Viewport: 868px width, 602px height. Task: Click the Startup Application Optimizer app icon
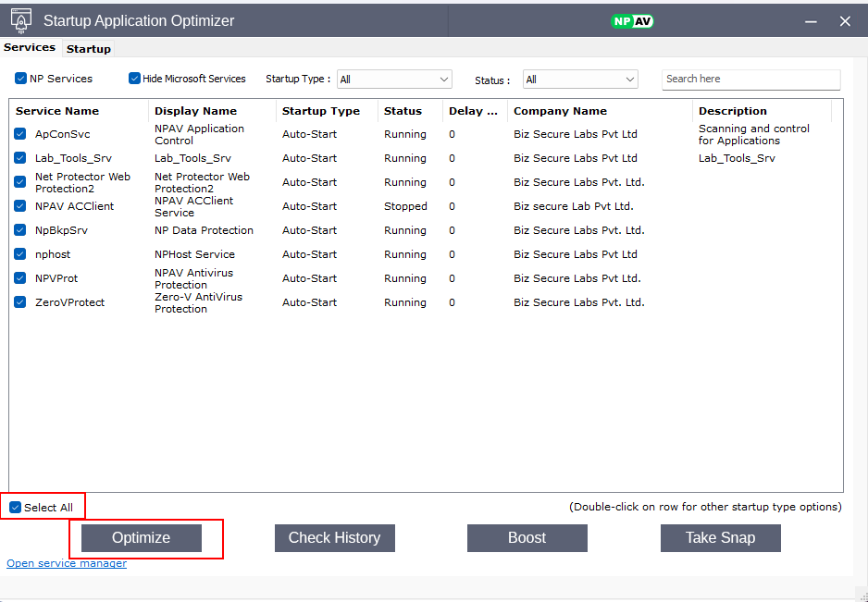(21, 20)
